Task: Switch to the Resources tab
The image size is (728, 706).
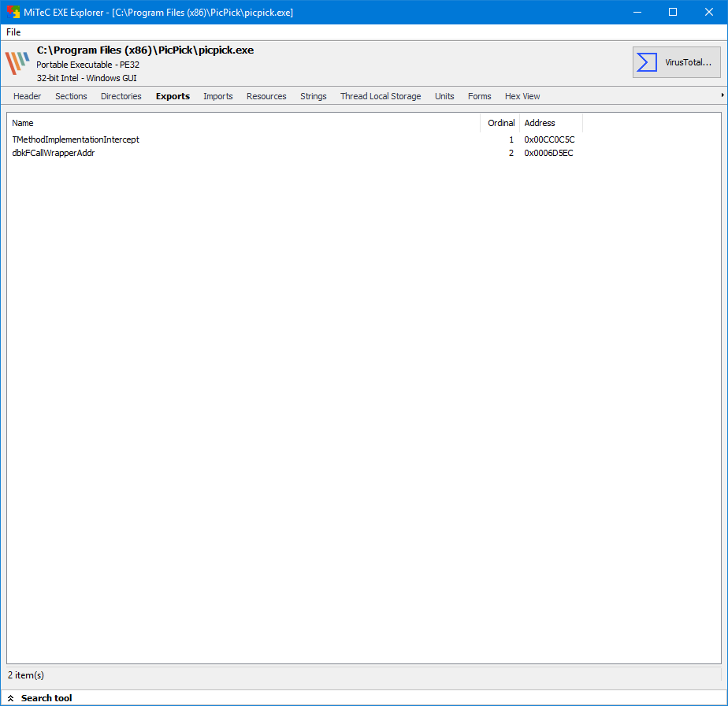Action: coord(266,96)
